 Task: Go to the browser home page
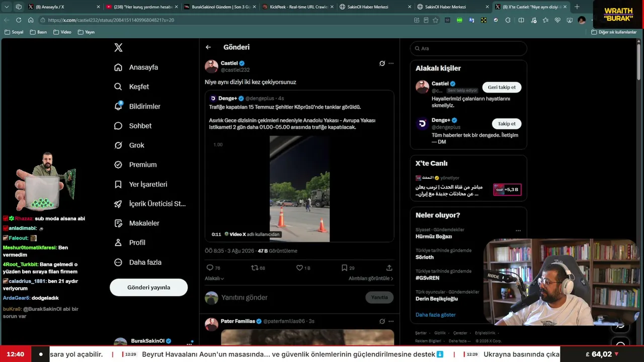tap(31, 20)
